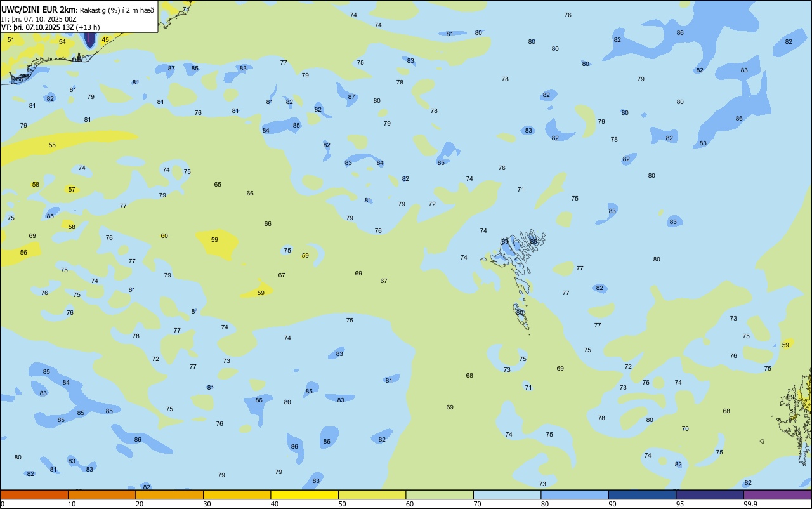This screenshot has width=812, height=509.
Task: Click the '20' legend tick label
Action: pyautogui.click(x=140, y=504)
